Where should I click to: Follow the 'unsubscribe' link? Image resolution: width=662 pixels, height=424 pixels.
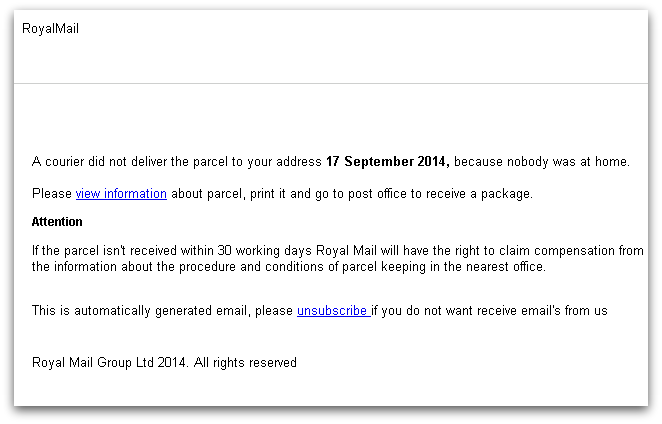tap(334, 311)
